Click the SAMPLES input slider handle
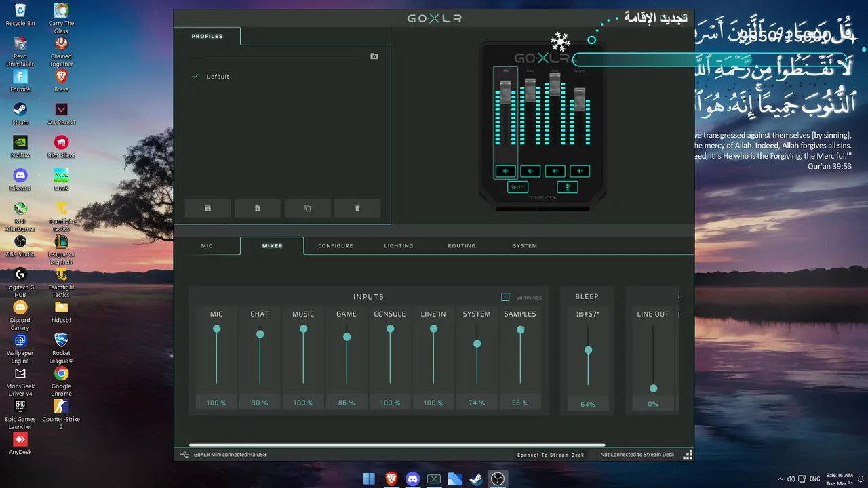868x488 pixels. click(x=520, y=330)
